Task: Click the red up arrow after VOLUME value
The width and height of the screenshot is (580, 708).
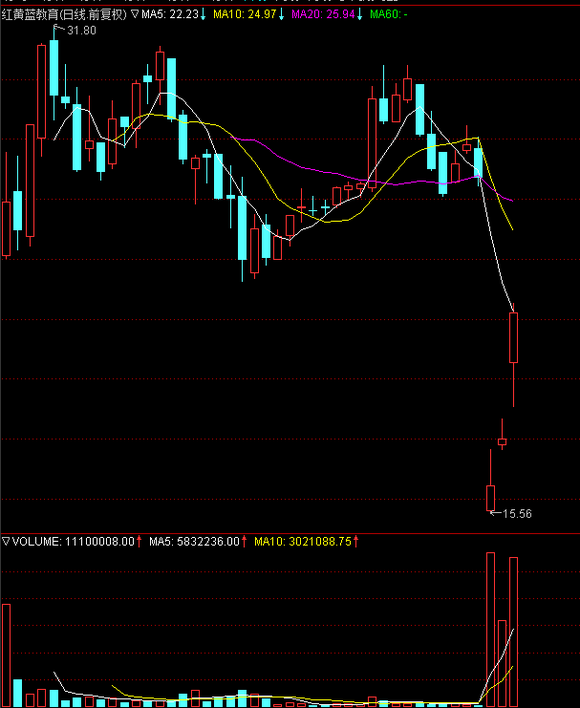Action: pyautogui.click(x=139, y=541)
